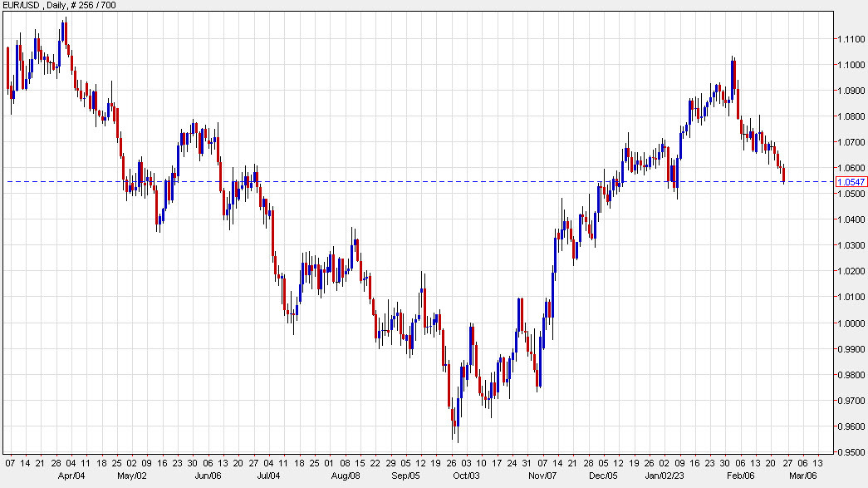Click the Mar/06 date label

pyautogui.click(x=802, y=476)
